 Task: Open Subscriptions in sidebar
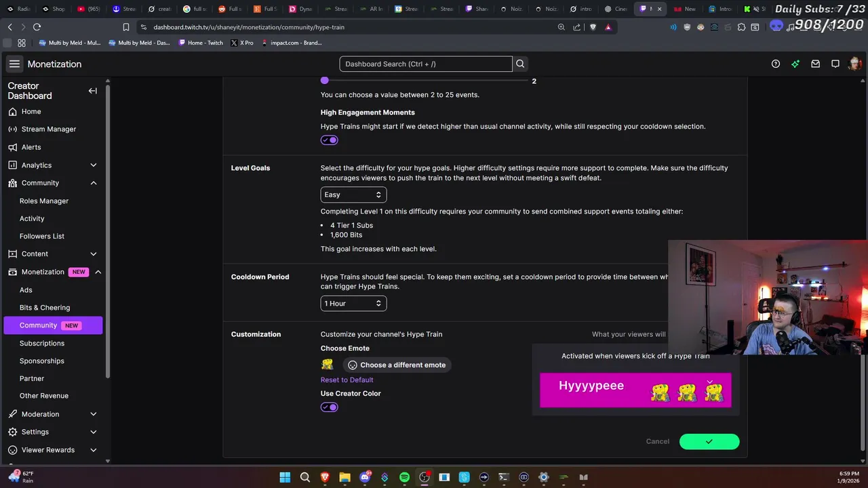[42, 343]
